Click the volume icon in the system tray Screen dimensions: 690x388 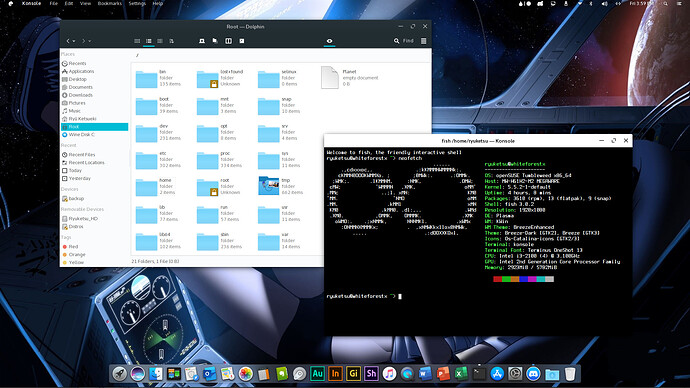(604, 4)
